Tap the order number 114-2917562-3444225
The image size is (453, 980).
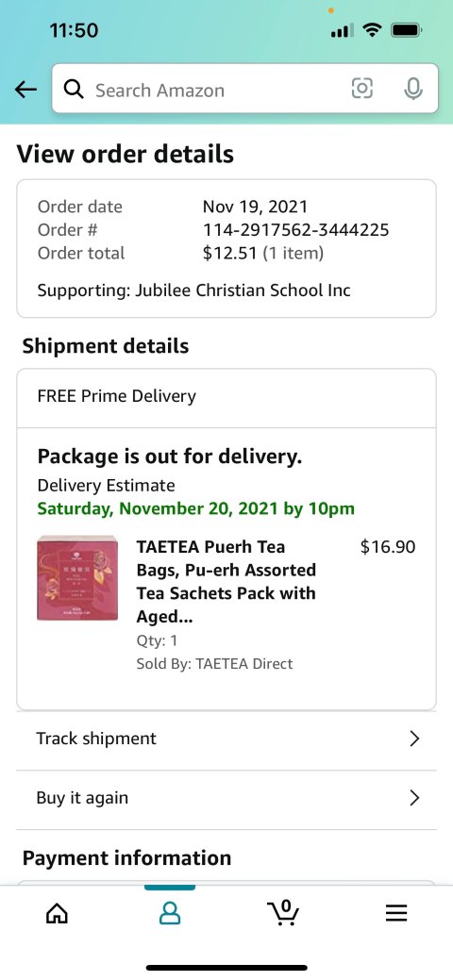[295, 230]
